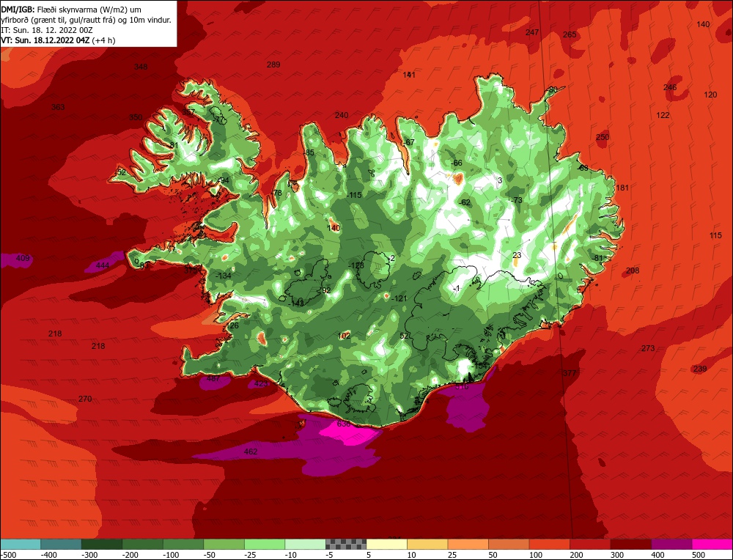
Task: Click the -134 value in west Iceland
Action: pos(224,276)
